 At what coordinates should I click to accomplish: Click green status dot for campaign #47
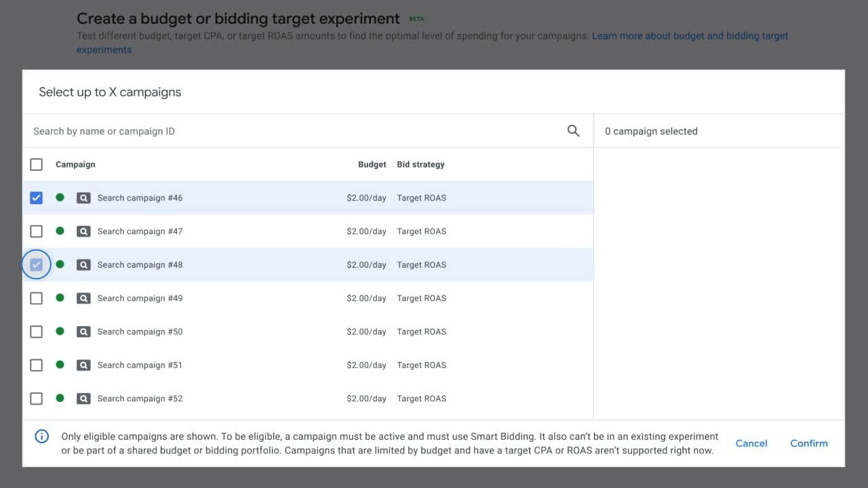click(x=60, y=231)
